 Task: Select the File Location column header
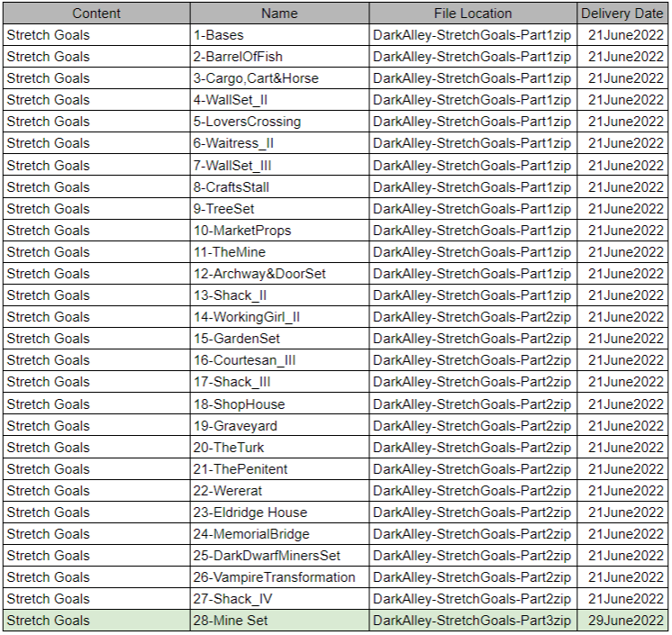(472, 14)
